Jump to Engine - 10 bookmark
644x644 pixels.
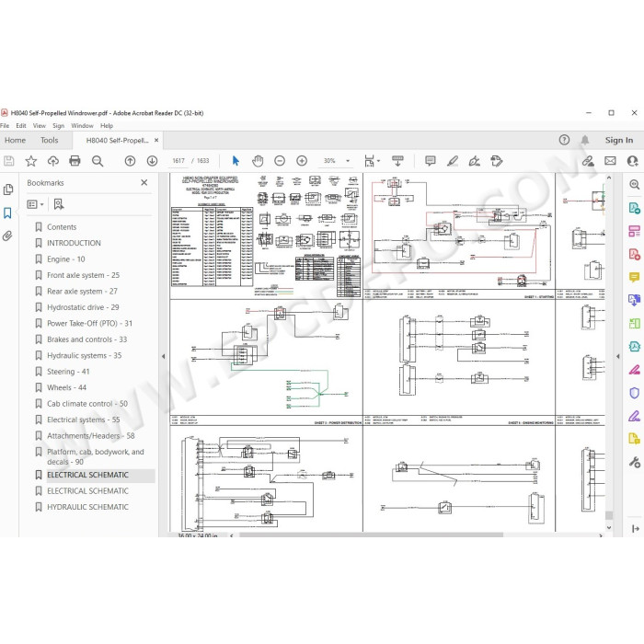65,259
